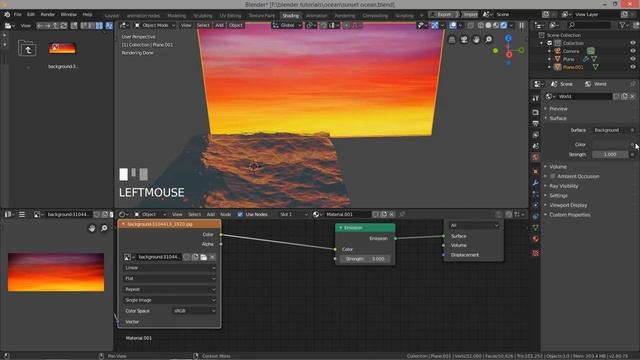Open the node editor Add menu

[x=211, y=214]
